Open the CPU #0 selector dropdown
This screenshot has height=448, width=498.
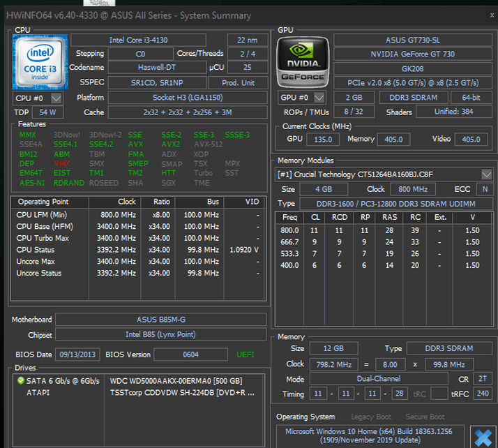click(x=57, y=98)
